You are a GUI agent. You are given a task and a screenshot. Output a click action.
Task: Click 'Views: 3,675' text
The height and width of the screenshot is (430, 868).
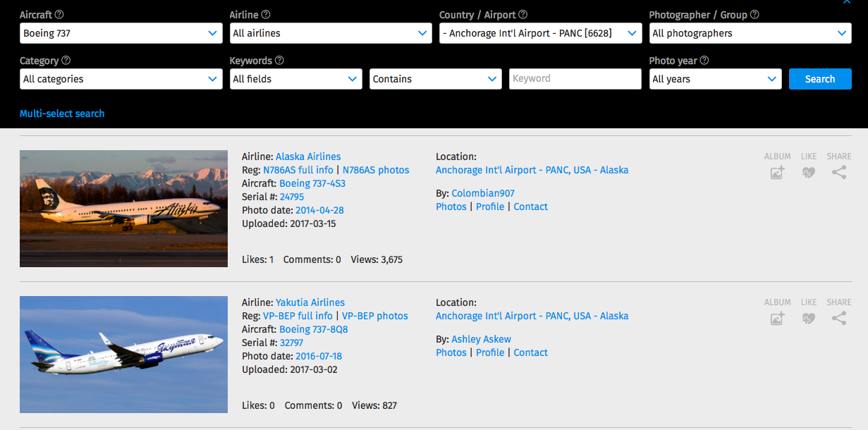pos(377,259)
